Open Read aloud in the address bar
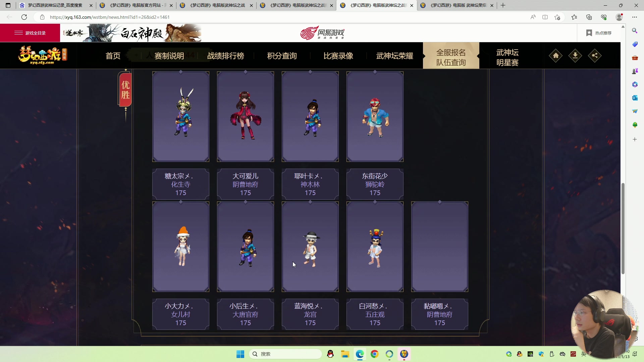Image resolution: width=644 pixels, height=362 pixels. coord(533,17)
